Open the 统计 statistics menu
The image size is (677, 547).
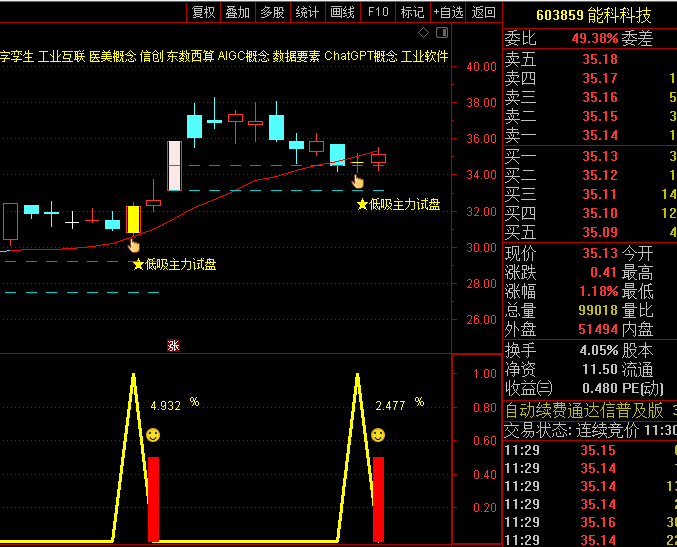(x=307, y=12)
